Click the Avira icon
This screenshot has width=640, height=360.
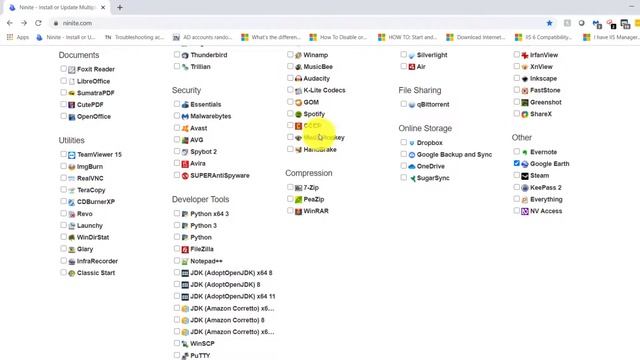tap(185, 164)
